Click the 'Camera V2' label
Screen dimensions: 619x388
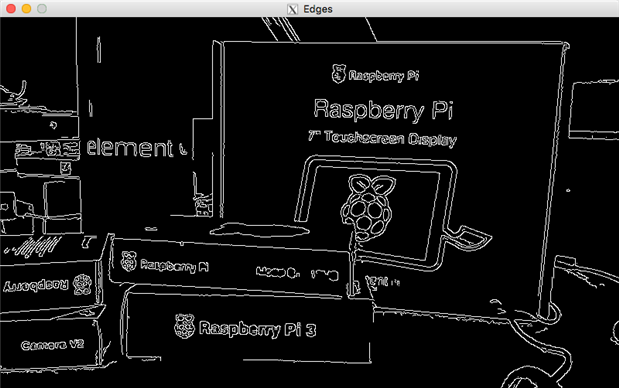pyautogui.click(x=53, y=345)
